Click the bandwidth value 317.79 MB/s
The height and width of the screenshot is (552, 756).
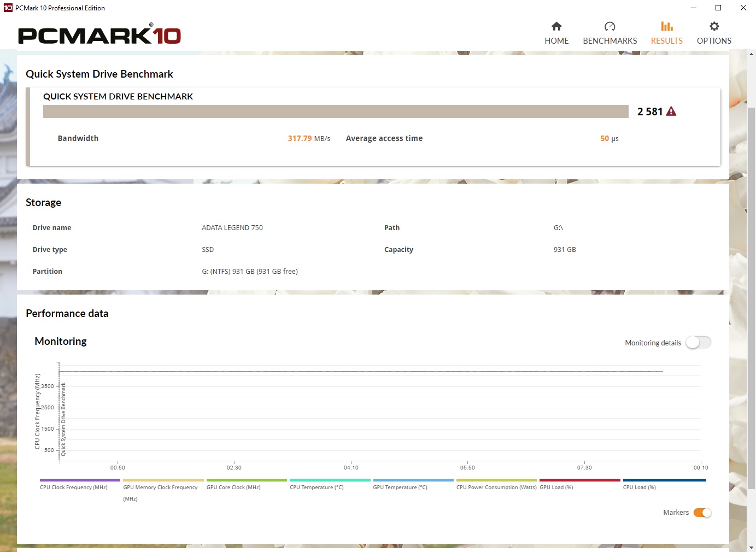click(309, 139)
